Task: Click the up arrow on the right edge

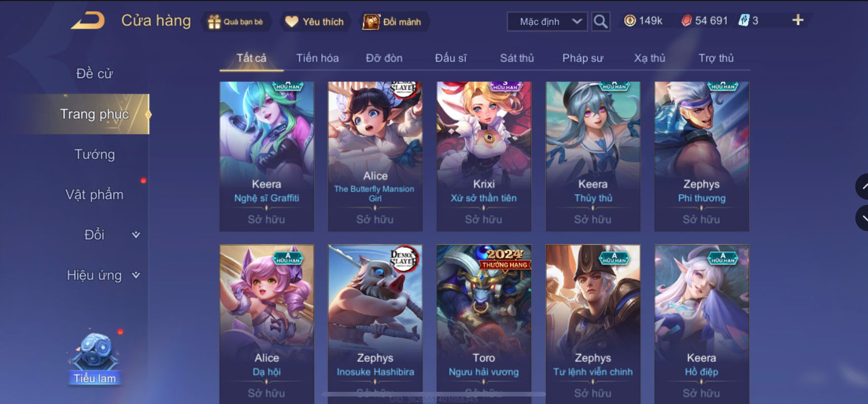Action: [862, 186]
